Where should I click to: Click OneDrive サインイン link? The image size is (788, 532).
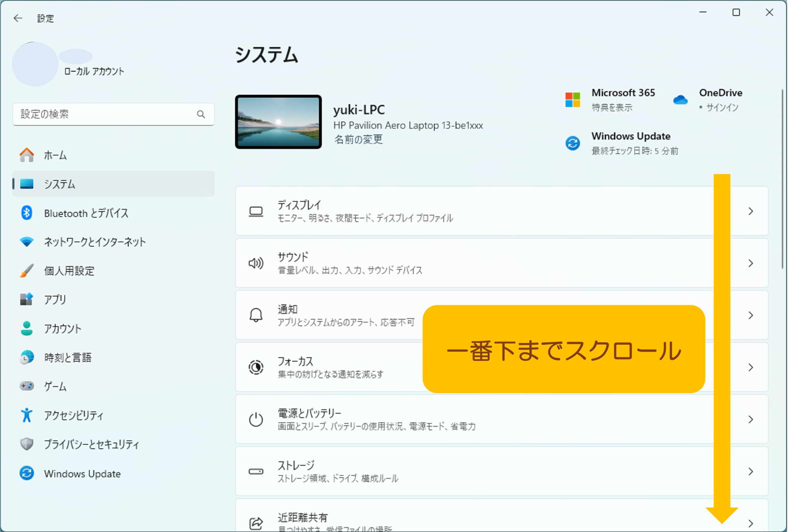point(722,108)
